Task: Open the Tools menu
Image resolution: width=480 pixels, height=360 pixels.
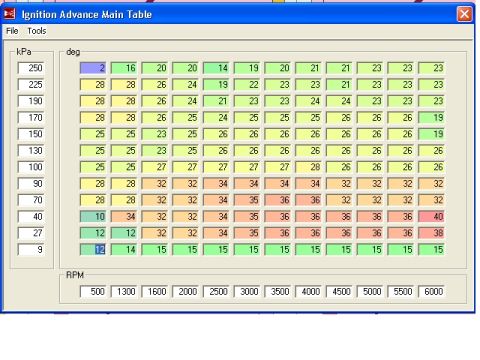Action: point(37,31)
